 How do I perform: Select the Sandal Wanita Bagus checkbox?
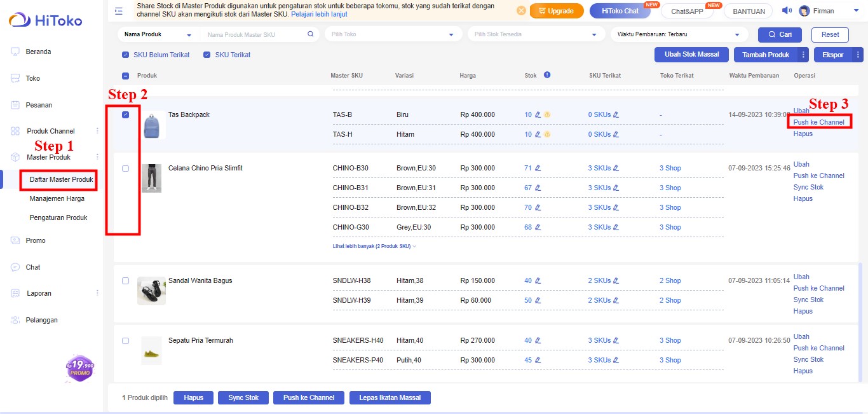pyautogui.click(x=125, y=281)
